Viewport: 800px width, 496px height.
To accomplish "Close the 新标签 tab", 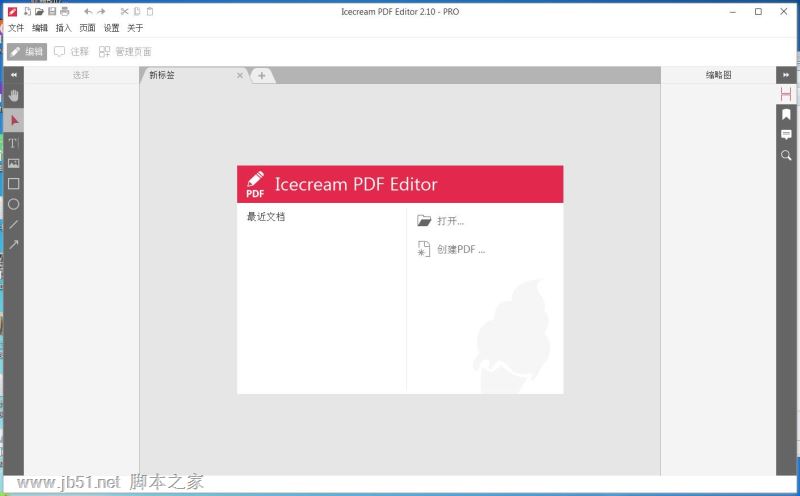I will (x=240, y=76).
